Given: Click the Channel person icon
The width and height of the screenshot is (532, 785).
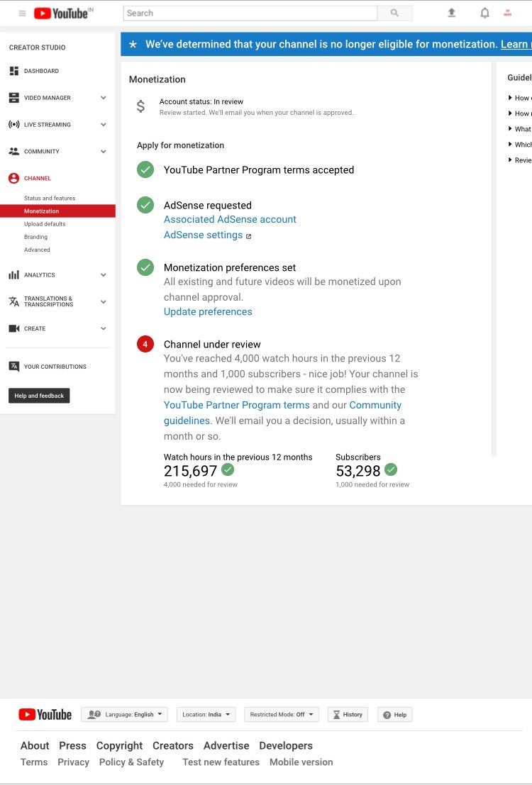Looking at the screenshot, I should (x=14, y=178).
